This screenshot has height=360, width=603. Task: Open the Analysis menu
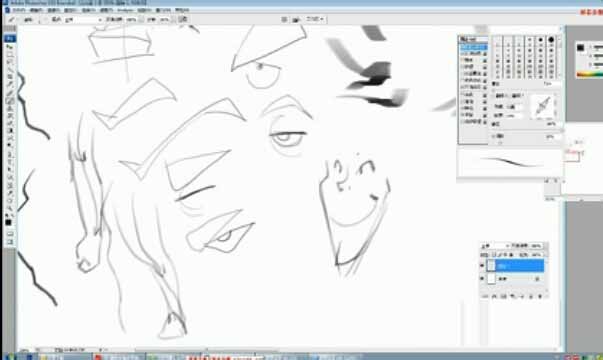(x=125, y=10)
